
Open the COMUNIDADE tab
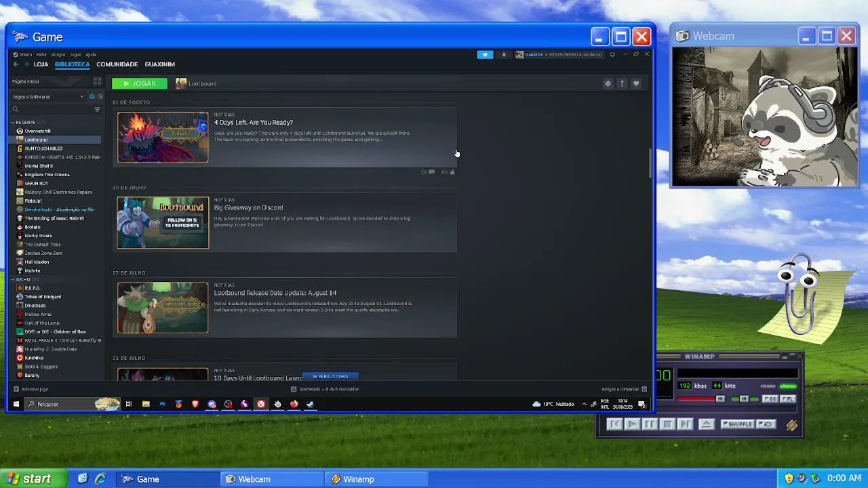tap(117, 64)
